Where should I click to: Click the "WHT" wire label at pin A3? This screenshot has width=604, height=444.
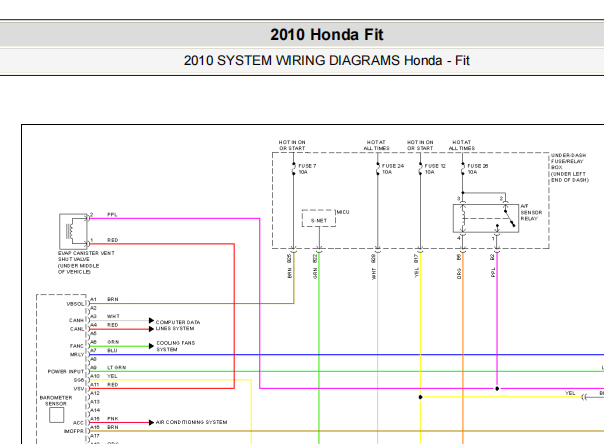pos(113,316)
